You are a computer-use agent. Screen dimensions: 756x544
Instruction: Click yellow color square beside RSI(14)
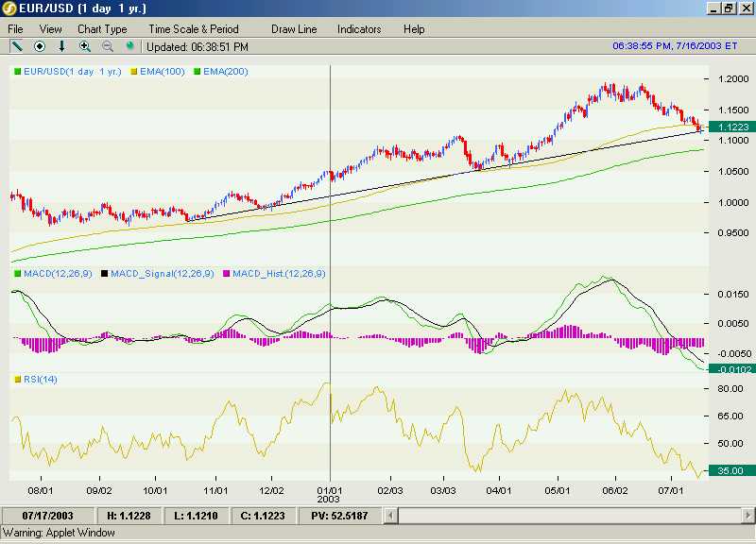(x=18, y=380)
